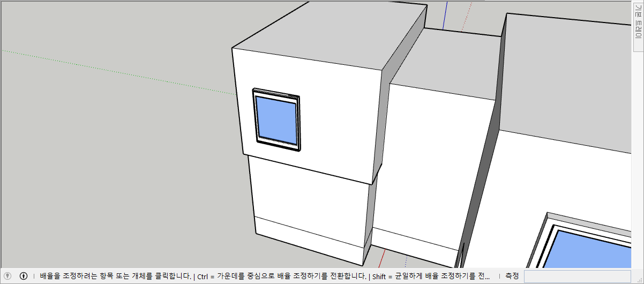Open the 기본 트레이 side tray tab
The height and width of the screenshot is (284, 644).
click(637, 27)
